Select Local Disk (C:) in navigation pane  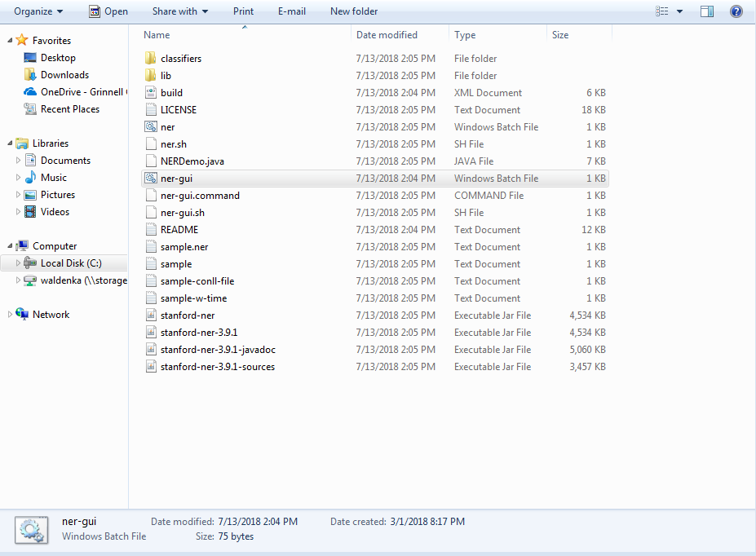71,263
